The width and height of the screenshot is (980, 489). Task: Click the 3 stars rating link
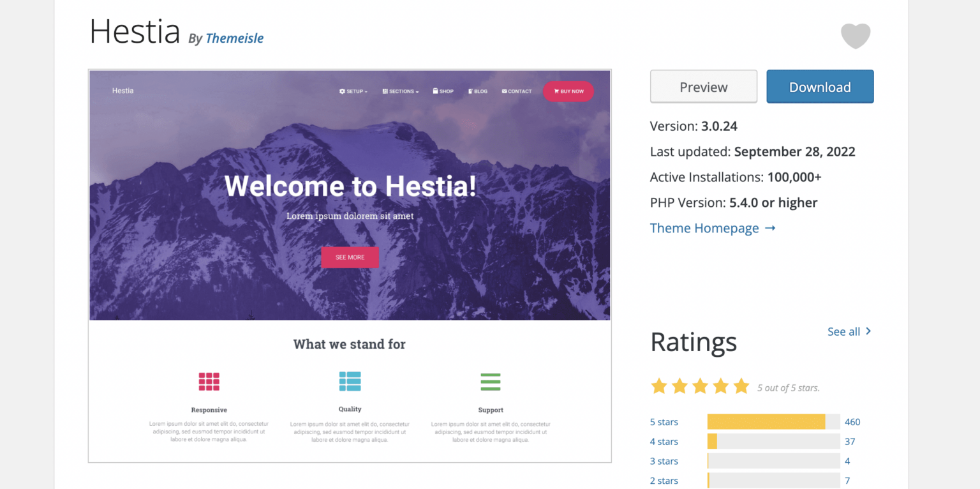pyautogui.click(x=664, y=461)
